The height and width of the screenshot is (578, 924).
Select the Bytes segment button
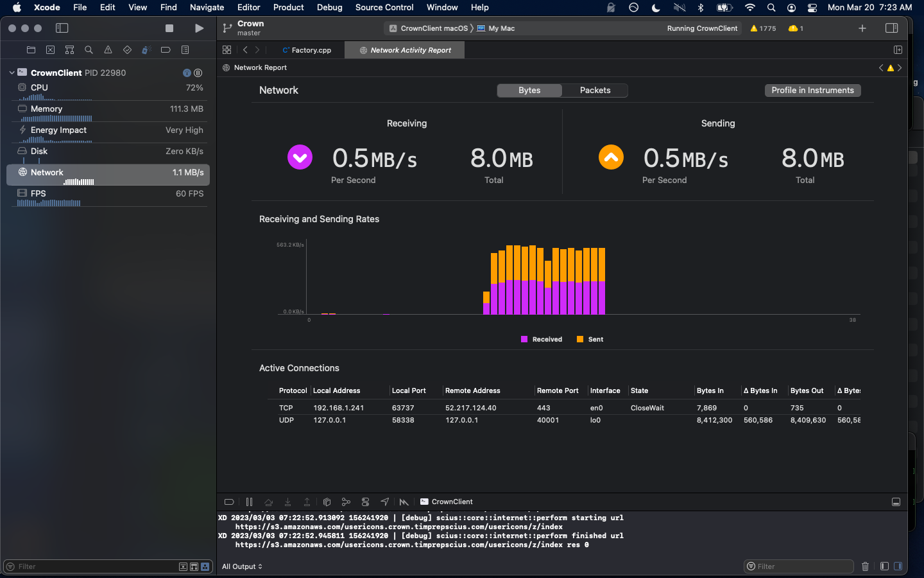click(529, 91)
